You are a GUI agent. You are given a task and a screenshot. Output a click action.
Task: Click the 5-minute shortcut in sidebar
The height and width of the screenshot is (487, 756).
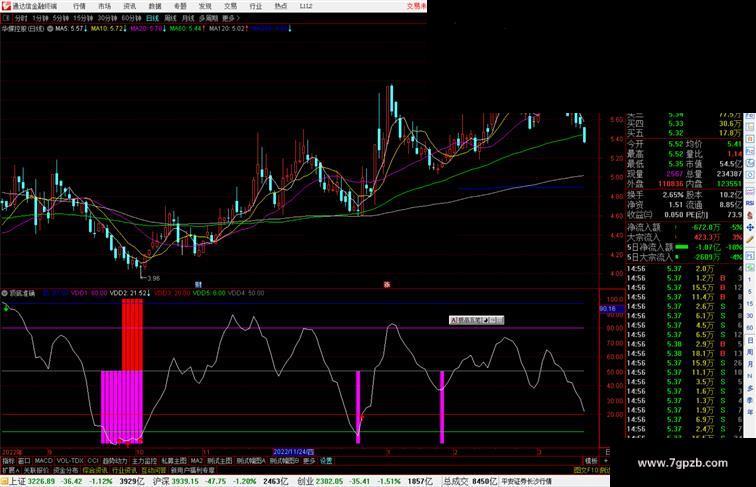(x=750, y=291)
